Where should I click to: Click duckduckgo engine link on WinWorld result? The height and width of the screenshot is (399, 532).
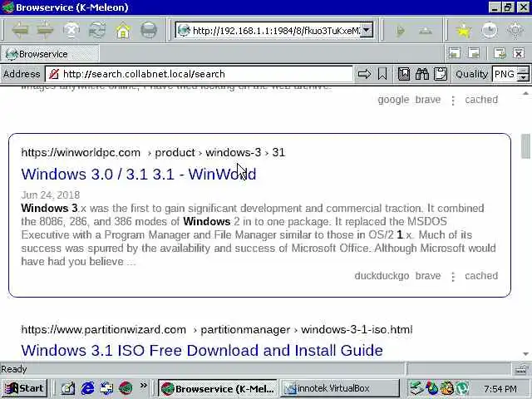[382, 276]
